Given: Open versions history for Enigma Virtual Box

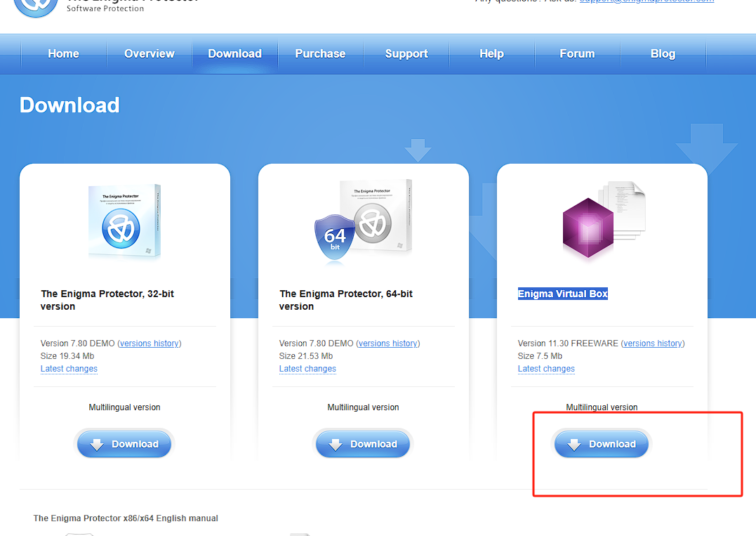Looking at the screenshot, I should pyautogui.click(x=653, y=344).
